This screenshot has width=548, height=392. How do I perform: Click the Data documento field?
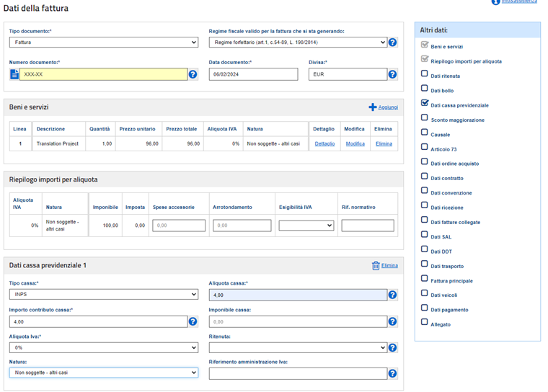(x=253, y=74)
